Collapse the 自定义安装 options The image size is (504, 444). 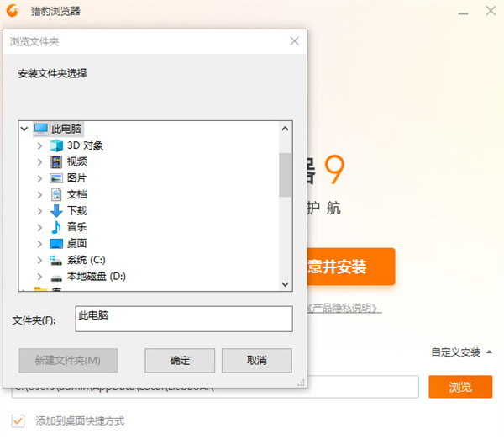[x=461, y=352]
